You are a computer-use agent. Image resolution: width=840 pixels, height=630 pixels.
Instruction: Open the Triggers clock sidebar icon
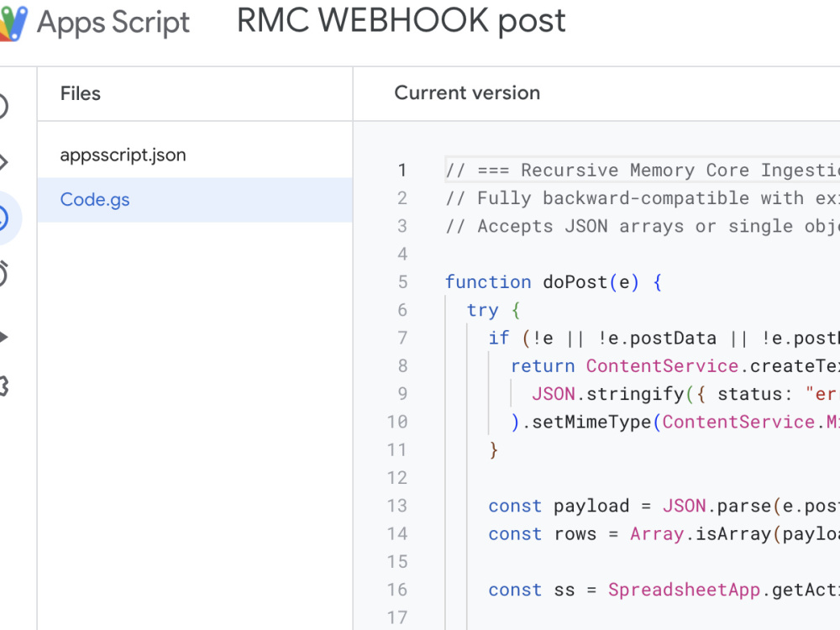(x=3, y=273)
